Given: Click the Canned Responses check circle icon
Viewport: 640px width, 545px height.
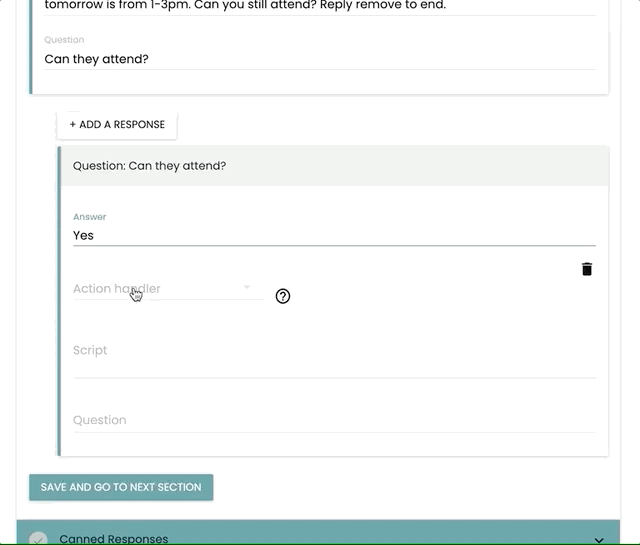Looking at the screenshot, I should point(38,539).
